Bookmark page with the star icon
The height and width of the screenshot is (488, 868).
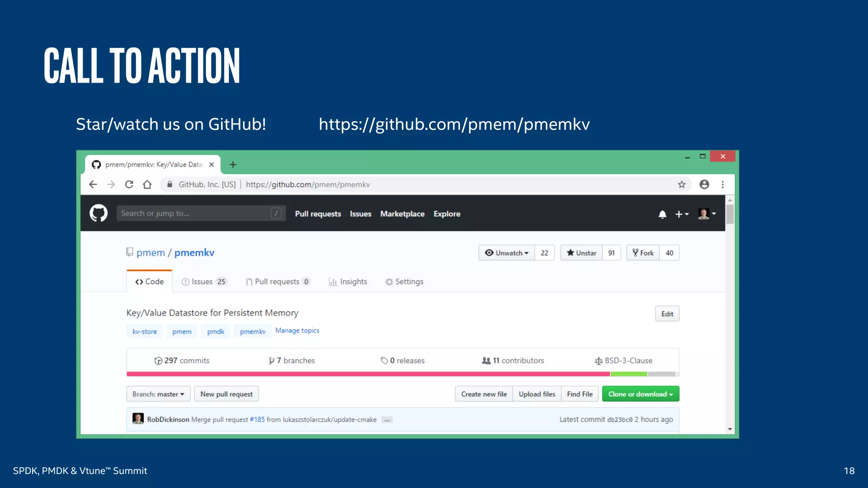point(682,184)
